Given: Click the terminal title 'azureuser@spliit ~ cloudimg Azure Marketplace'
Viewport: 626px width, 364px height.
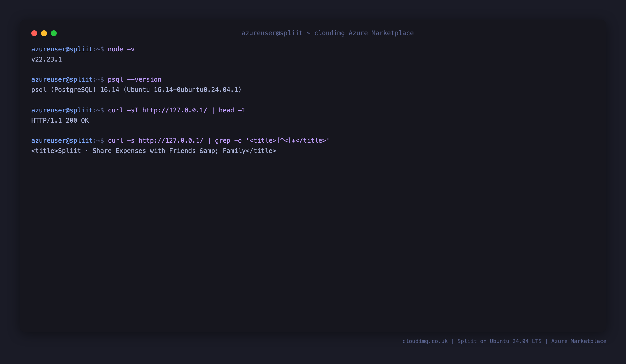Looking at the screenshot, I should [328, 33].
